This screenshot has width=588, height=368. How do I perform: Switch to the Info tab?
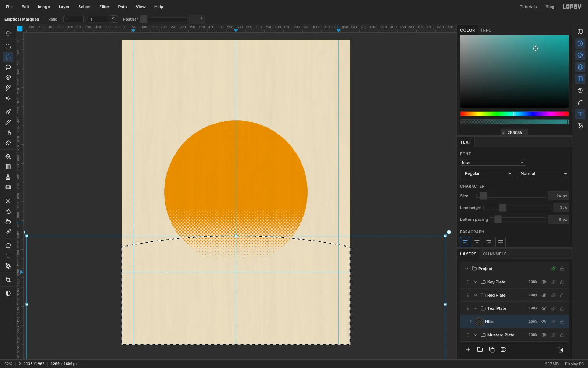coord(486,30)
